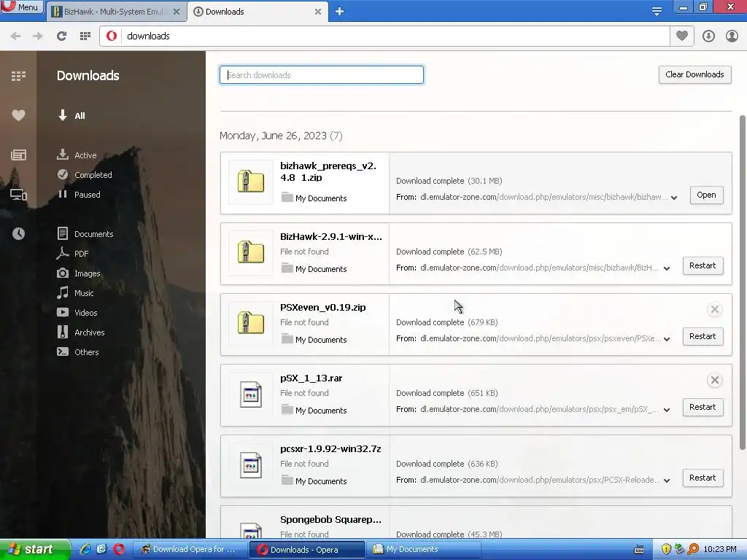Restart the pcsxr-1.9.92-win32.7z download

[x=703, y=478]
